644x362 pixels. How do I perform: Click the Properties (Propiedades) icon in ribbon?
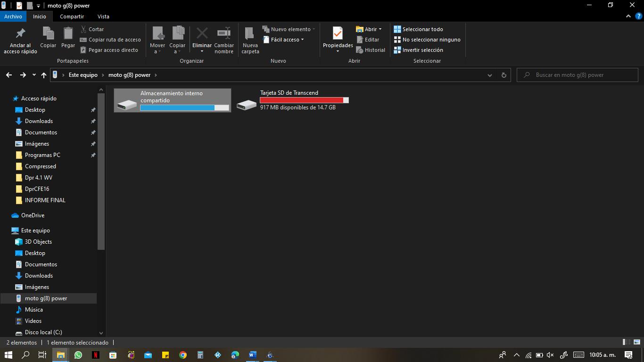point(338,34)
